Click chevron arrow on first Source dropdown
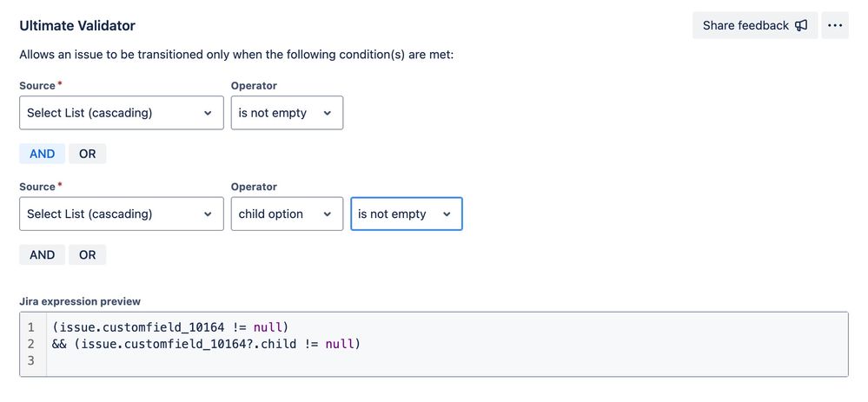Image resolution: width=868 pixels, height=402 pixels. (x=208, y=113)
